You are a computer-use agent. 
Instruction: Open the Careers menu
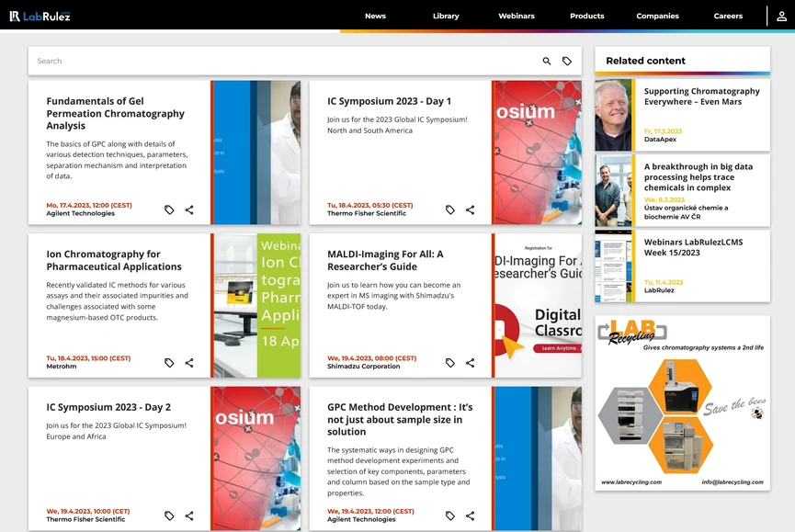[728, 16]
